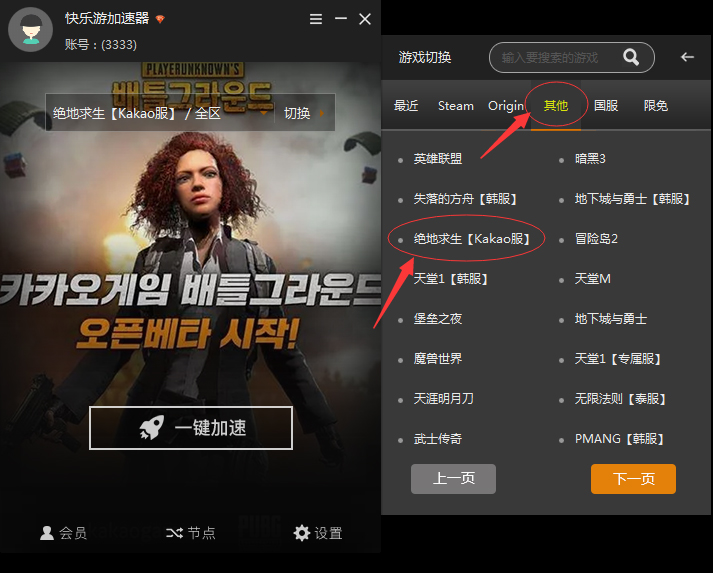The width and height of the screenshot is (713, 573).
Task: Switch to the Steam tab
Action: [456, 106]
